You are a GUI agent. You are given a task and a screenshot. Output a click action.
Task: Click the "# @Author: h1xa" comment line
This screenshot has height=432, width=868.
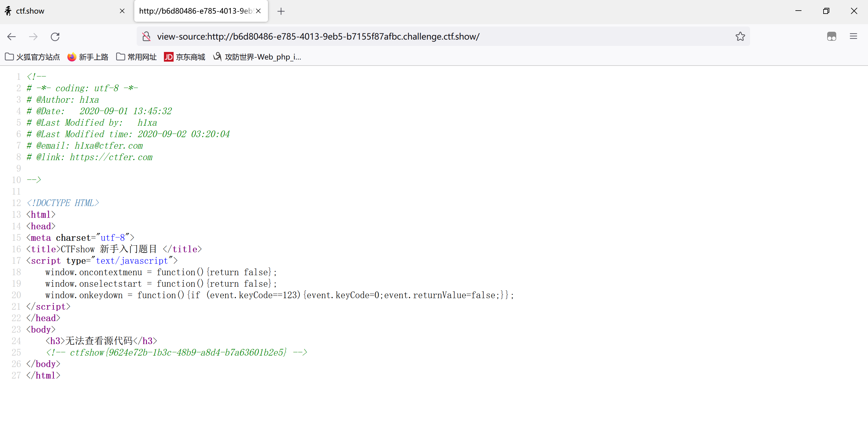[63, 100]
